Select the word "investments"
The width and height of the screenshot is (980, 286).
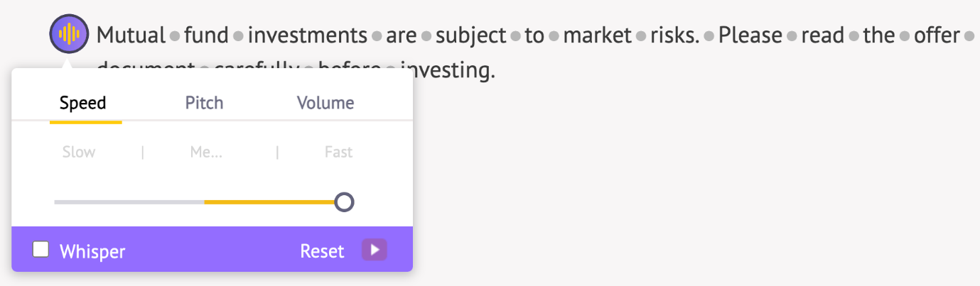307,35
